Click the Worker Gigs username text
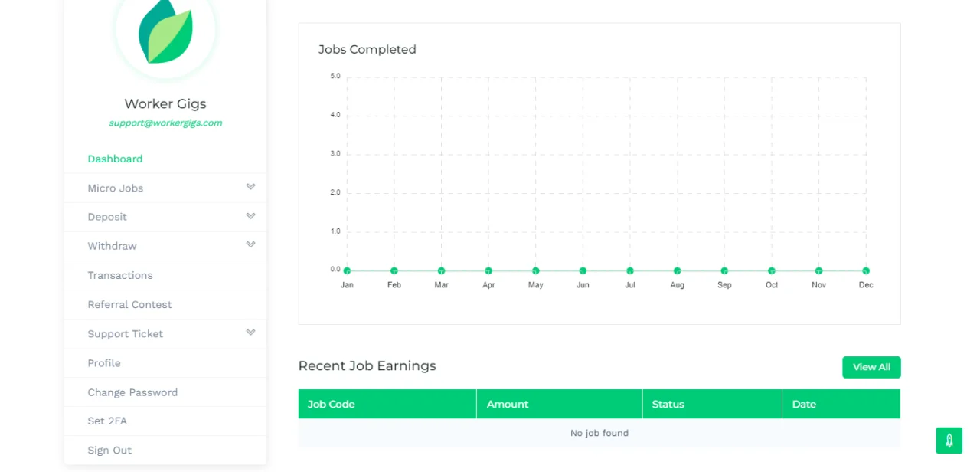980x472 pixels. [165, 103]
